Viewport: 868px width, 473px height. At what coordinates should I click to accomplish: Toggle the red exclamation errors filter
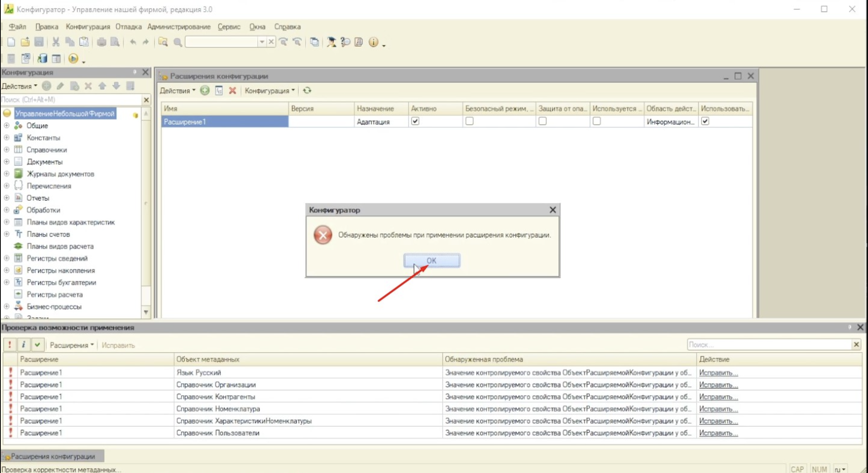[x=10, y=345]
